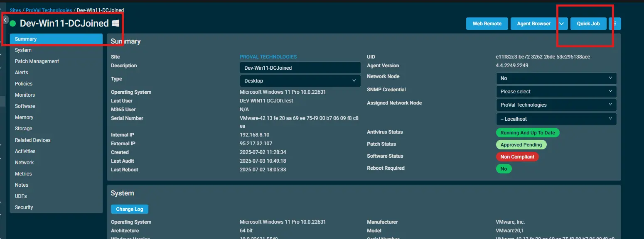Open the Security section
The width and height of the screenshot is (644, 239).
tap(56, 207)
